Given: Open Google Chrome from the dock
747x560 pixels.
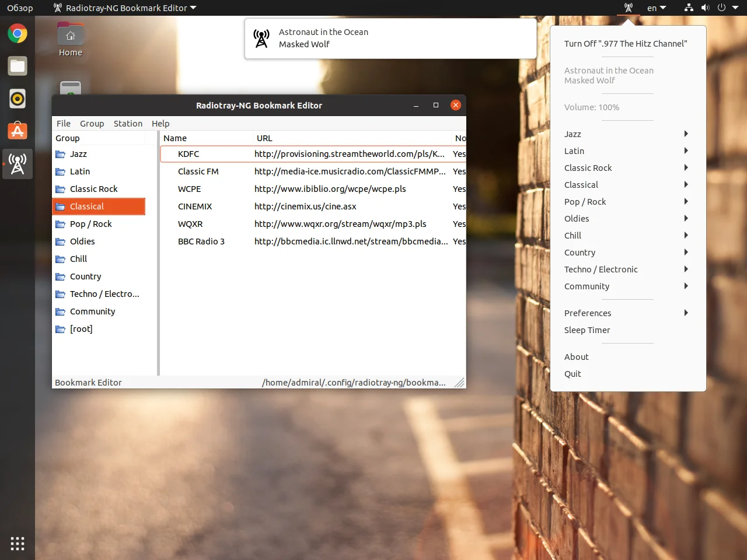Looking at the screenshot, I should coord(18,33).
